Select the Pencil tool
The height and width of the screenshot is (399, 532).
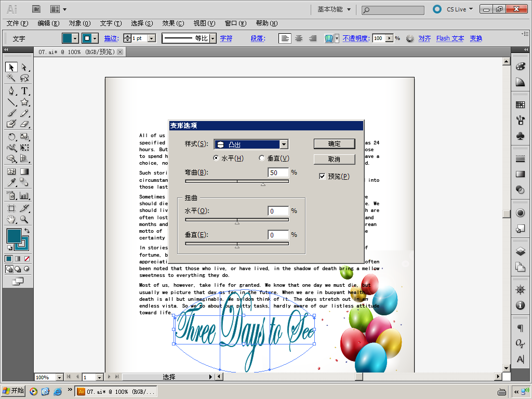[x=24, y=113]
